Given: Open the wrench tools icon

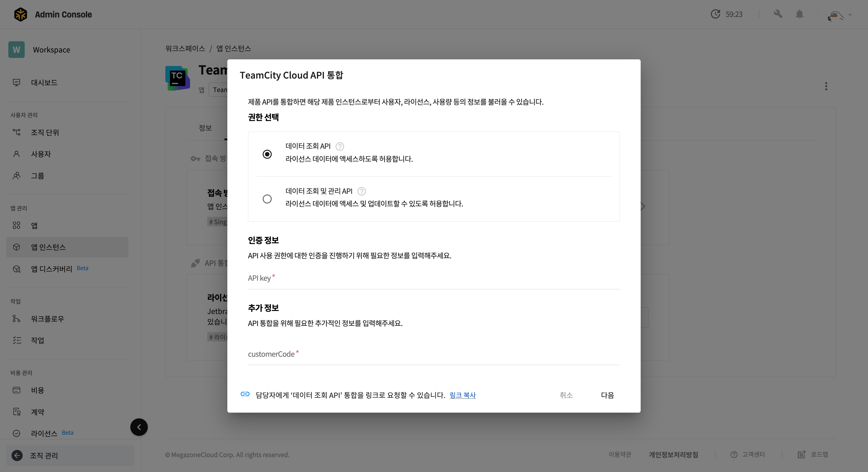Looking at the screenshot, I should point(778,14).
